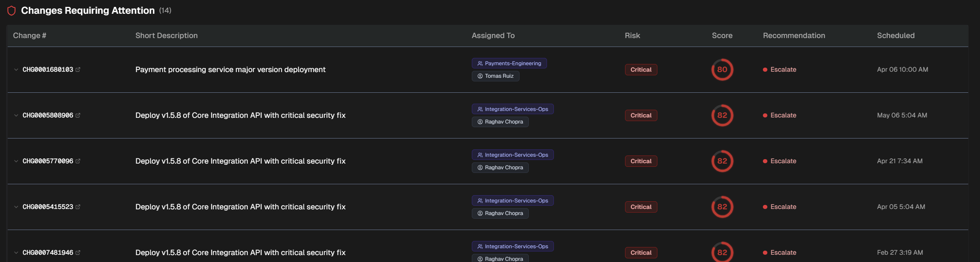This screenshot has width=980, height=262.
Task: Open external link icon for CHG0005808906
Action: 78,115
